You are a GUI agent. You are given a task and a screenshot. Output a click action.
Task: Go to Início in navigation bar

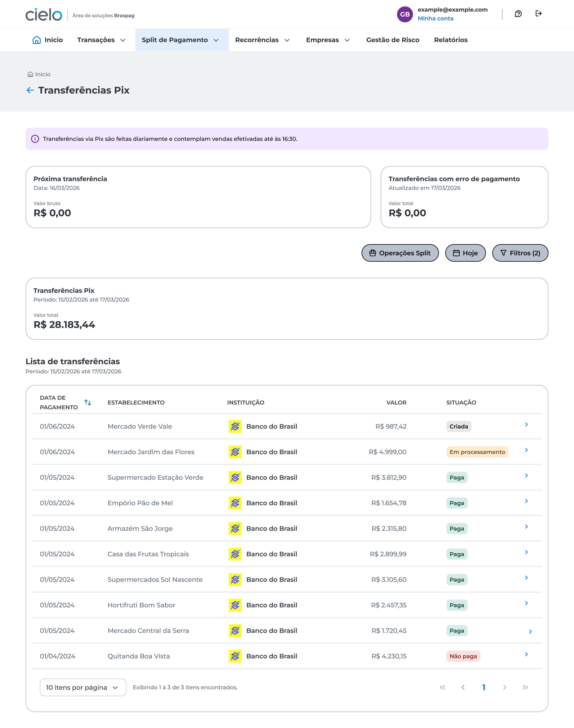[x=48, y=40]
